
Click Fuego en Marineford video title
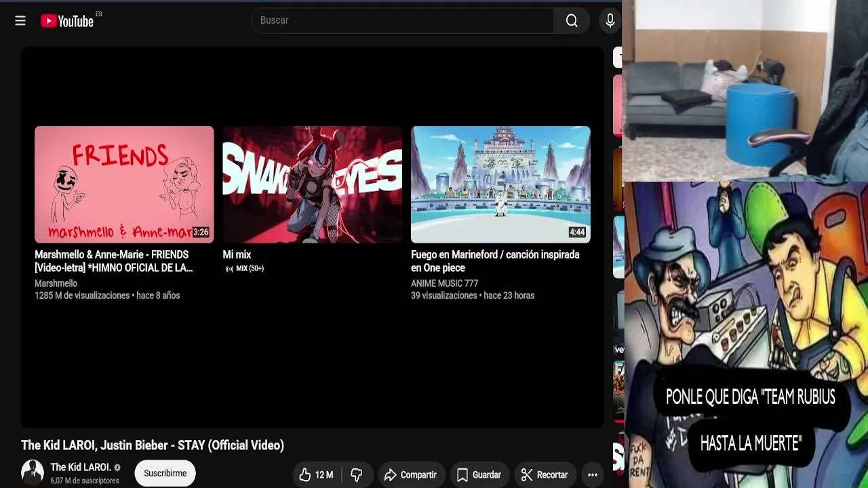click(x=495, y=261)
